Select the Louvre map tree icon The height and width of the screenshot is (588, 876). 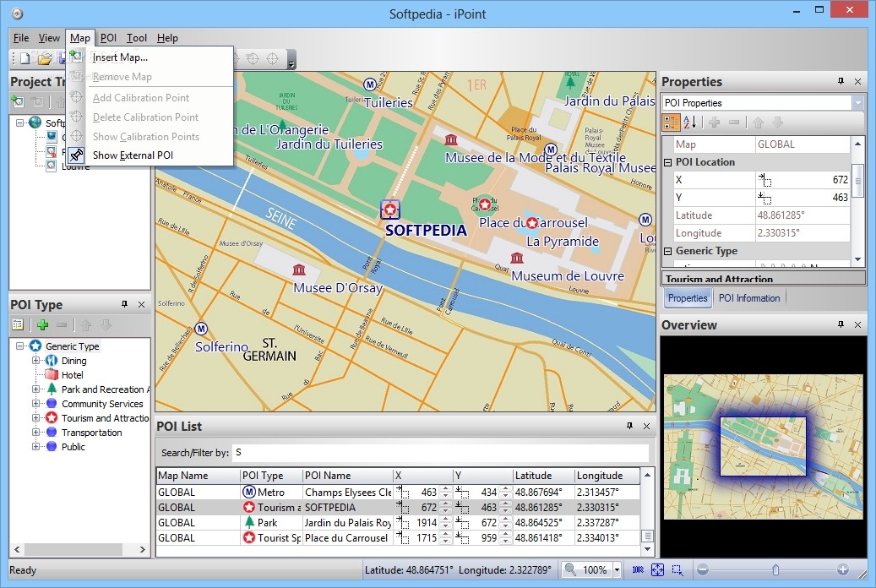point(52,166)
